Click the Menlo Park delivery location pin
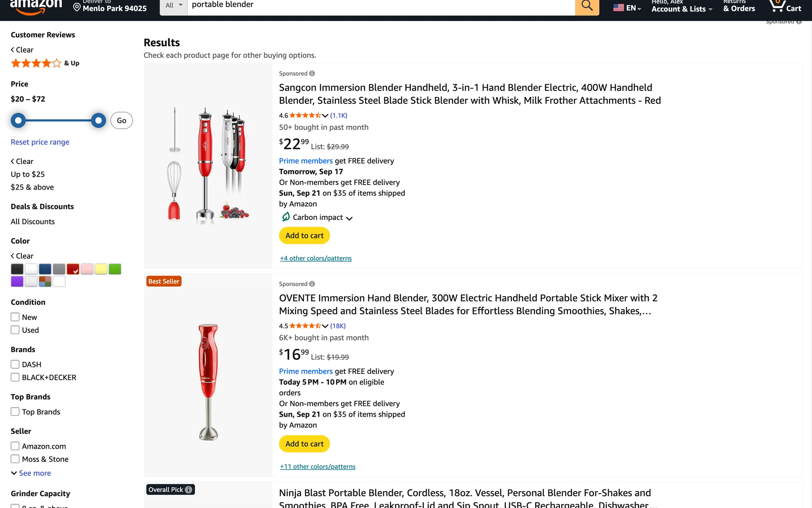This screenshot has width=812, height=508. [77, 7]
